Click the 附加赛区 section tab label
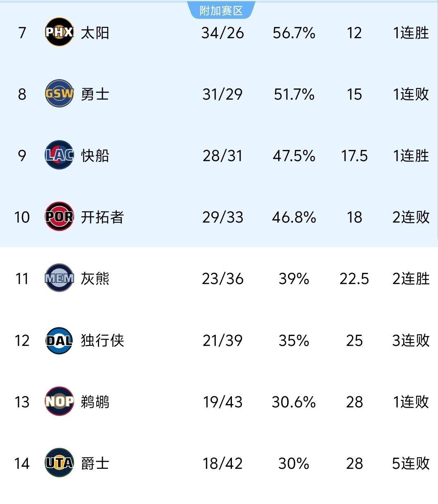438x504 pixels. tap(221, 11)
